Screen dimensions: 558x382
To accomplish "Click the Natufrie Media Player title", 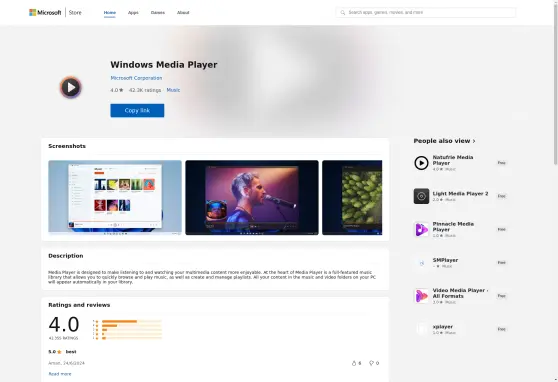I will (453, 160).
